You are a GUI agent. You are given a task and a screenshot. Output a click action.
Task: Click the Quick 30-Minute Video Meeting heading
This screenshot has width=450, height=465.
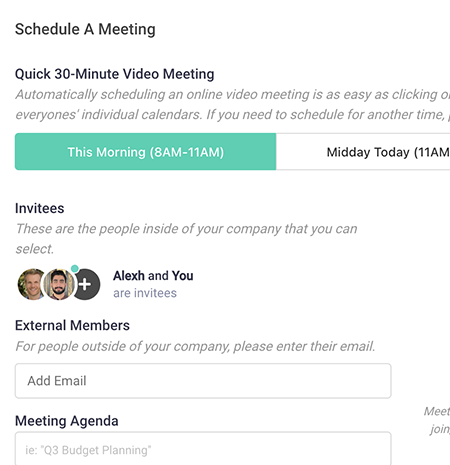click(115, 74)
